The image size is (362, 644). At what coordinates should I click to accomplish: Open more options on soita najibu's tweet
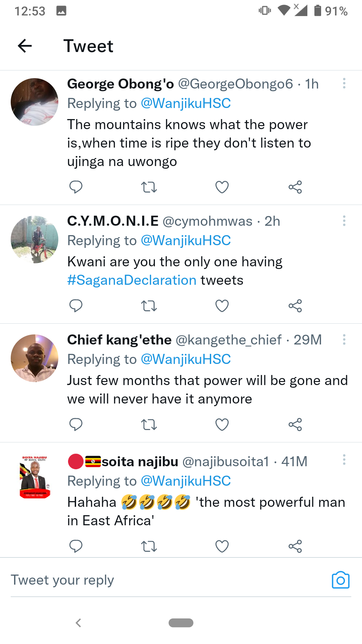coord(344,460)
